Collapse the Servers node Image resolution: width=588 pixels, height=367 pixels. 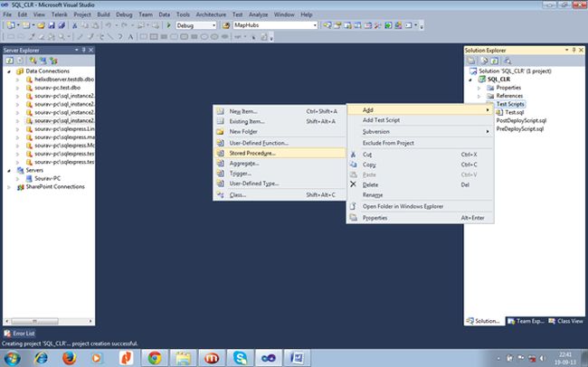tap(9, 170)
